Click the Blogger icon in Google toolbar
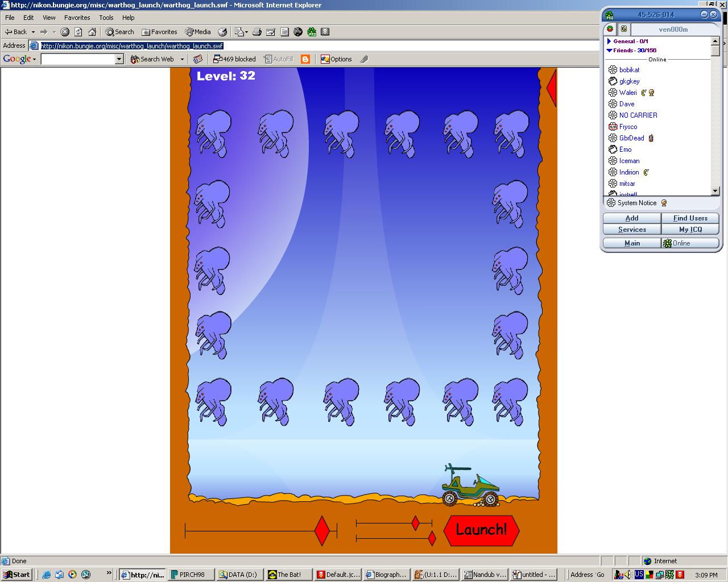Viewport: 728px width, 582px height. click(305, 59)
